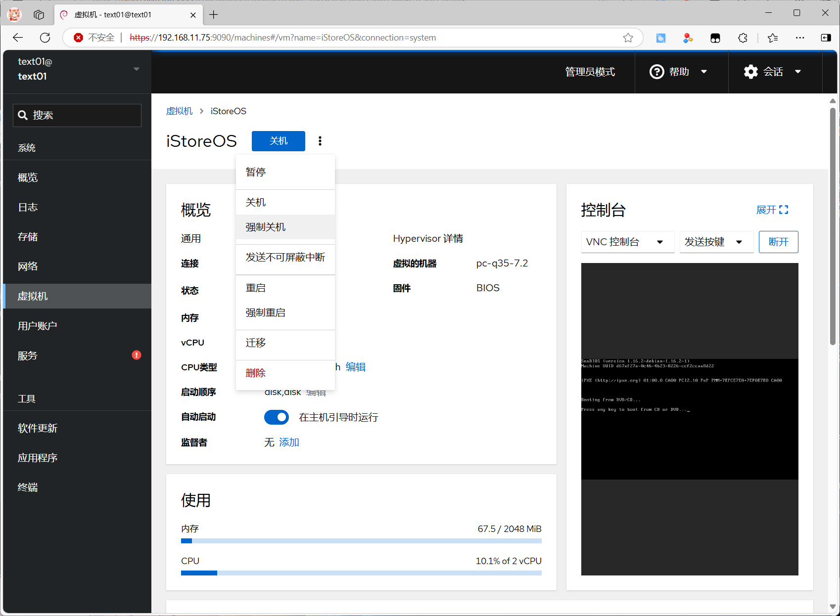840x616 pixels.
Task: Choose 删除 in the actions menu
Action: tap(256, 373)
